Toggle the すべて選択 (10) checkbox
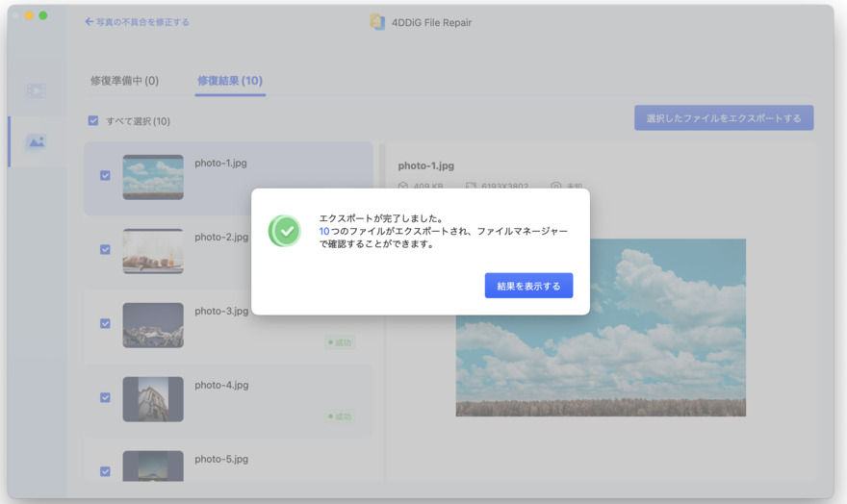This screenshot has width=847, height=504. (93, 120)
